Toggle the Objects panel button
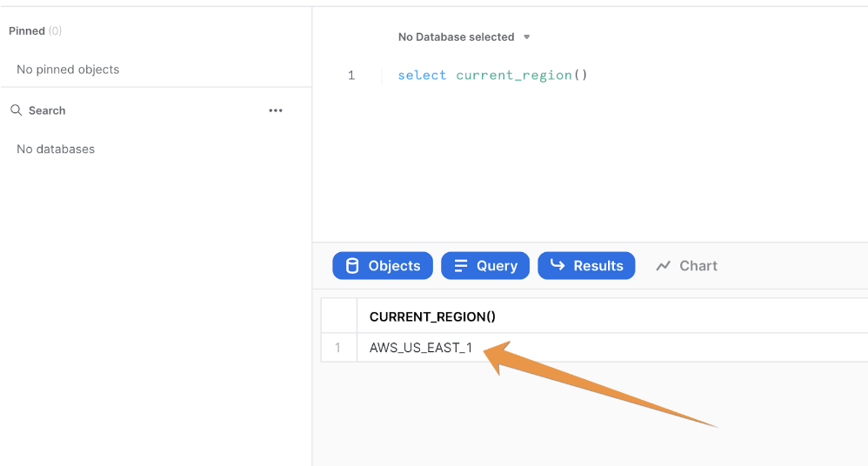This screenshot has width=868, height=466. 383,266
